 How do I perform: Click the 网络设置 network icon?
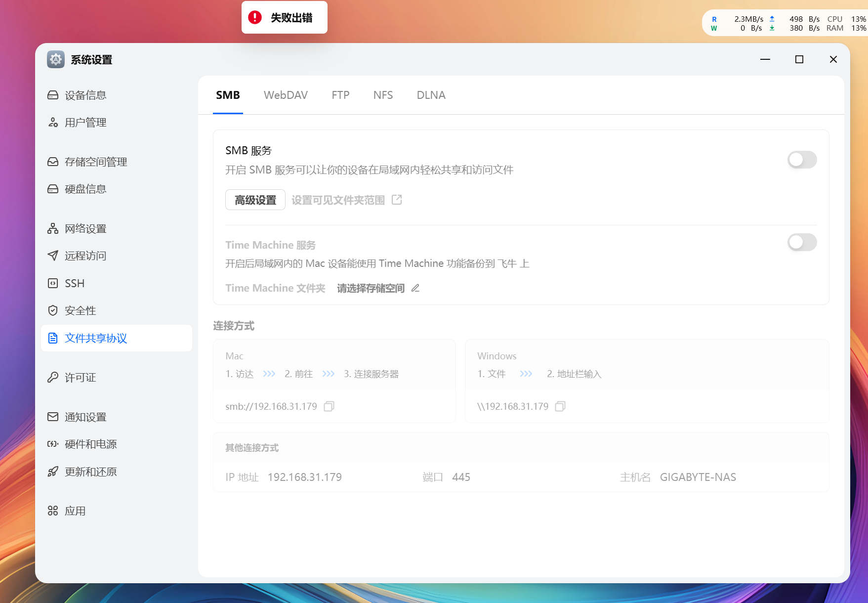click(53, 228)
